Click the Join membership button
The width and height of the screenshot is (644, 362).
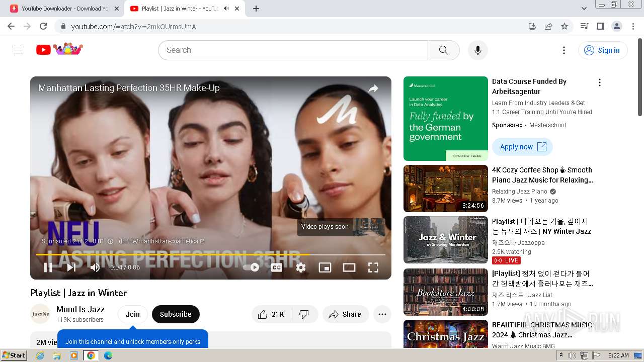[133, 314]
